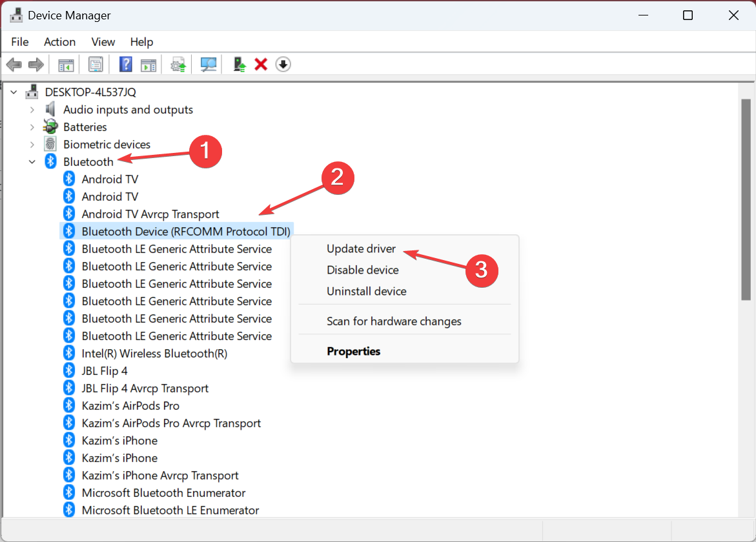Select Scan for hardware changes menu entry
Screen dimensions: 756x542
coord(394,321)
